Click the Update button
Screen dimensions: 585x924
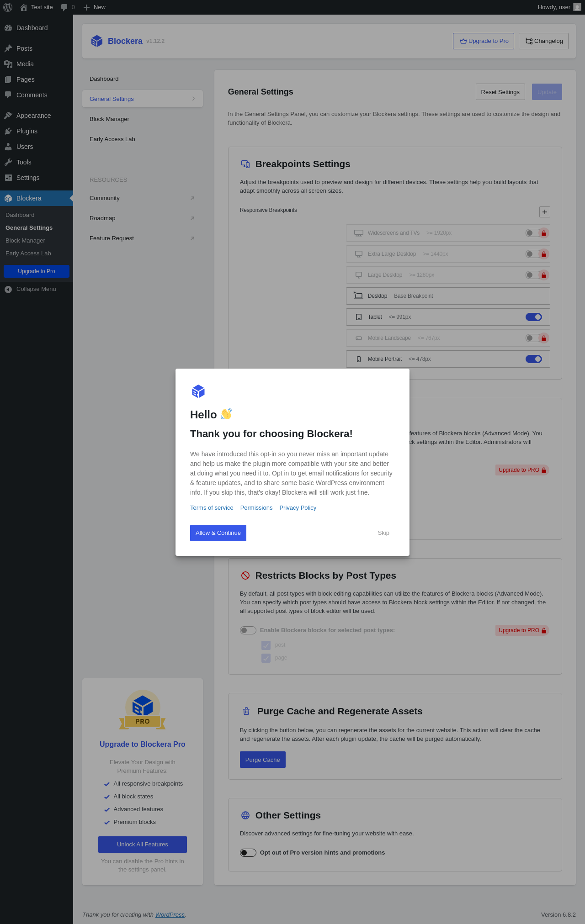pyautogui.click(x=547, y=92)
